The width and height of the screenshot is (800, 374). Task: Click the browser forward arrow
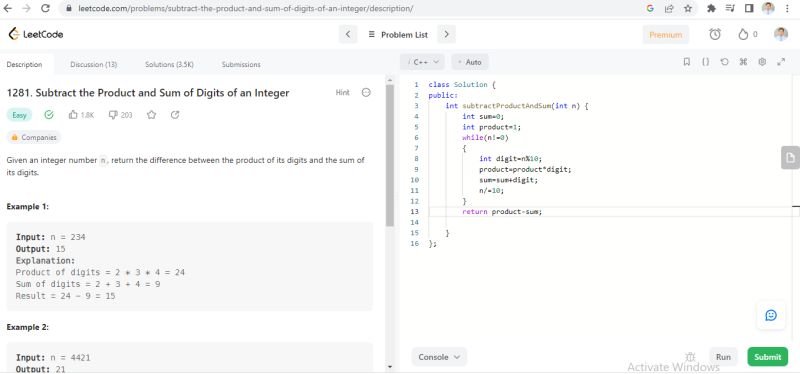[26, 8]
